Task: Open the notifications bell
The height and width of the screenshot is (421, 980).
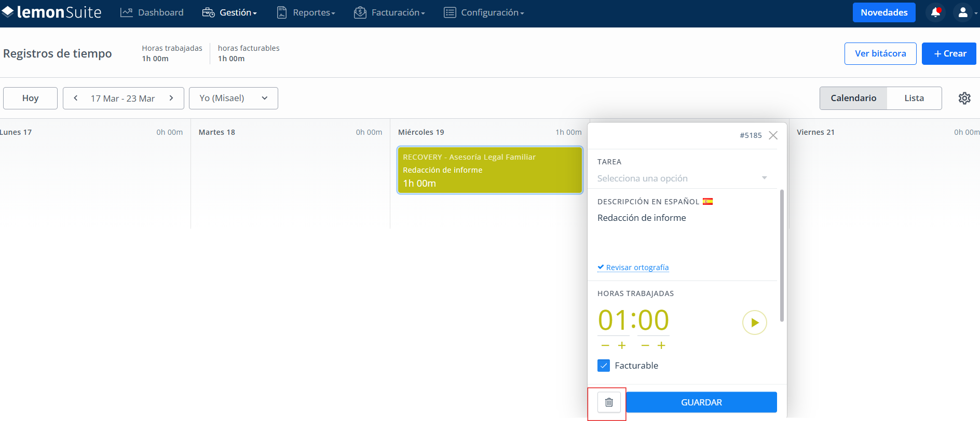Action: 935,12
